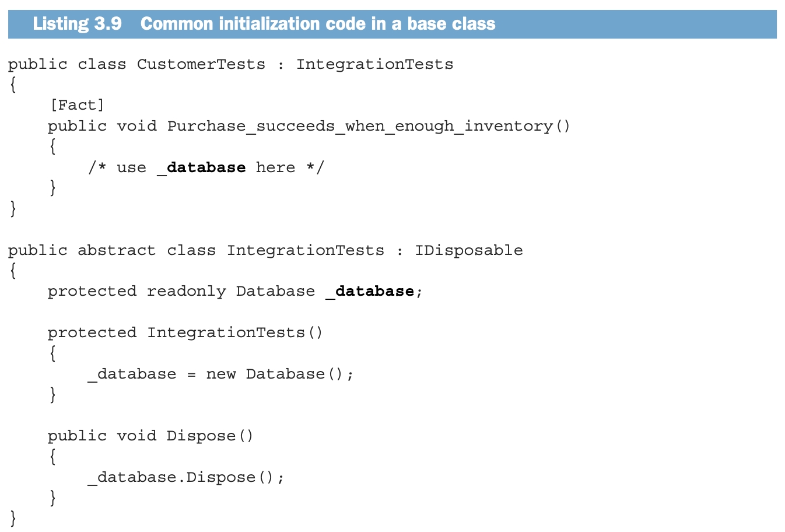Click IntegrationTests after the colon on the first line
Viewport: 785px width, 532px height.
[374, 64]
